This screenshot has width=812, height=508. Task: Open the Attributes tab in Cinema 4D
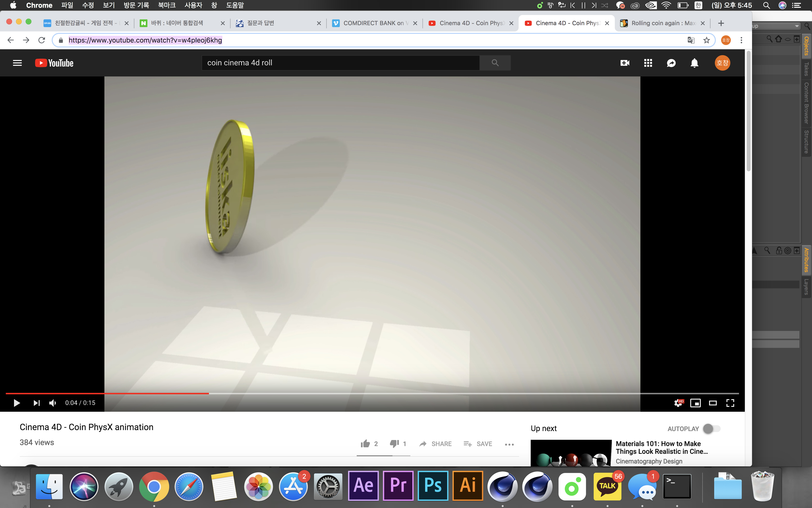tap(806, 260)
